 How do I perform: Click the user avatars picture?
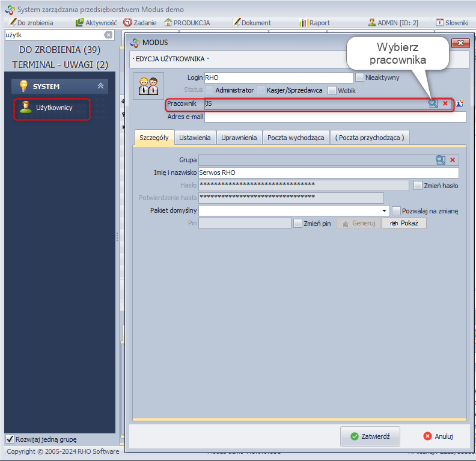(x=148, y=86)
